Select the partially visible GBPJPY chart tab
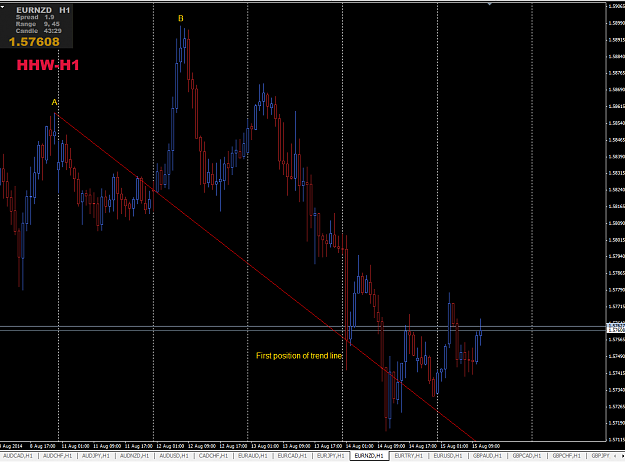Image resolution: width=625 pixels, height=462 pixels. (x=600, y=456)
